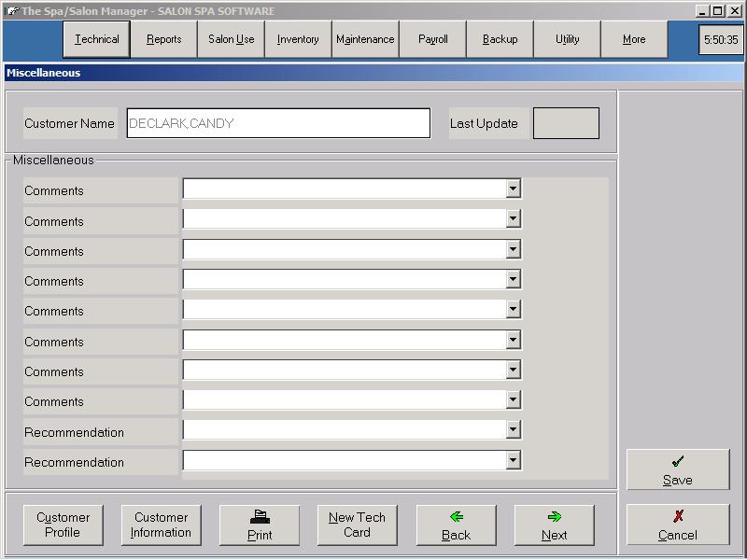Image resolution: width=747 pixels, height=560 pixels.
Task: Select the Inventory menu item
Action: coord(298,39)
